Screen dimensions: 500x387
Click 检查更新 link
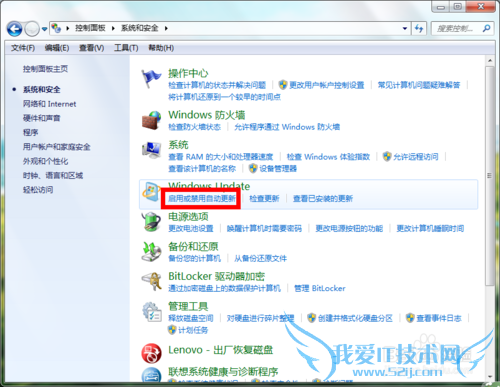point(264,199)
